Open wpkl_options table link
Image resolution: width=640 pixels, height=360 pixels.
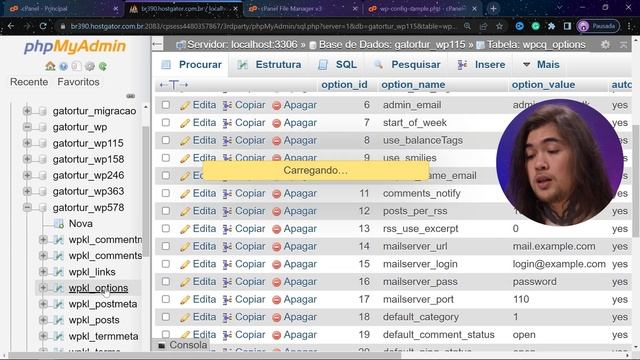pos(98,288)
